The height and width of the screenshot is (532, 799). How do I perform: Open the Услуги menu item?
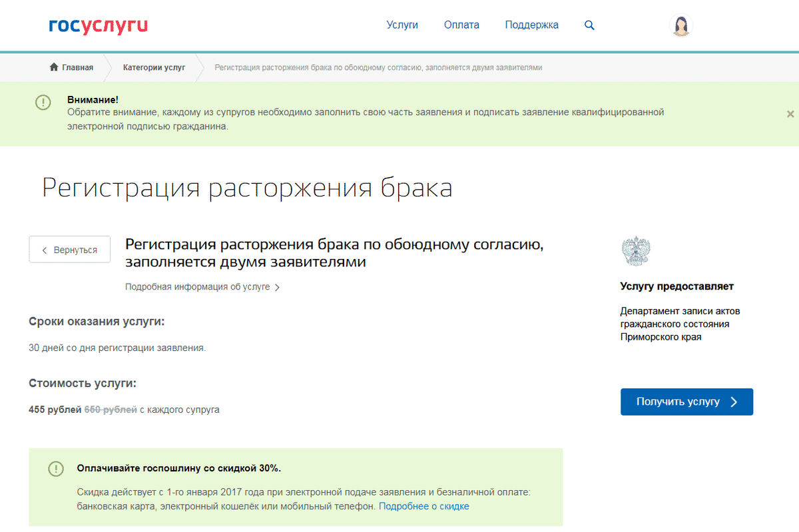click(x=402, y=25)
